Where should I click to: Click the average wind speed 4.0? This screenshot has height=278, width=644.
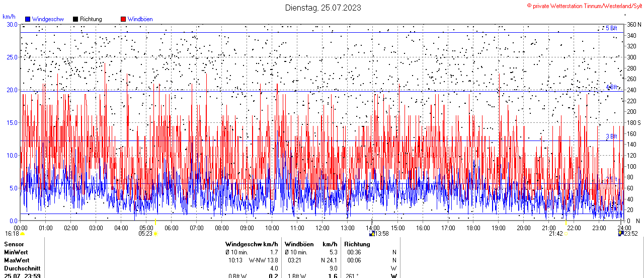click(274, 268)
